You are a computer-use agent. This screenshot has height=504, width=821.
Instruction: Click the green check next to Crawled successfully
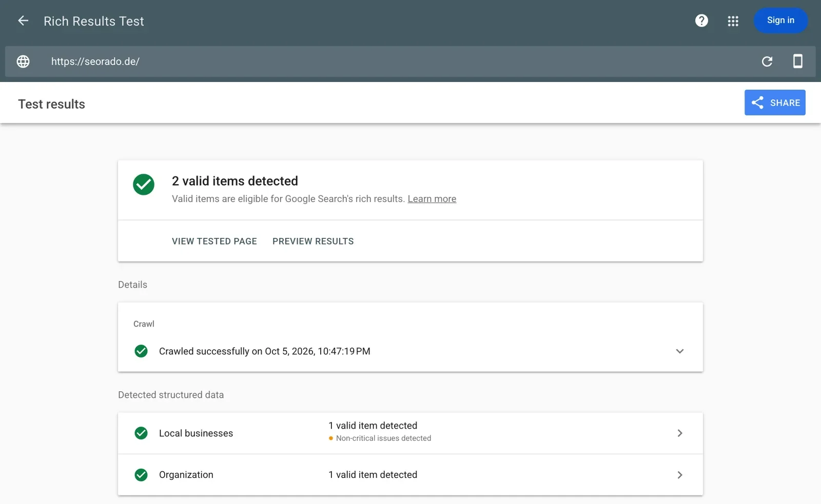(141, 351)
